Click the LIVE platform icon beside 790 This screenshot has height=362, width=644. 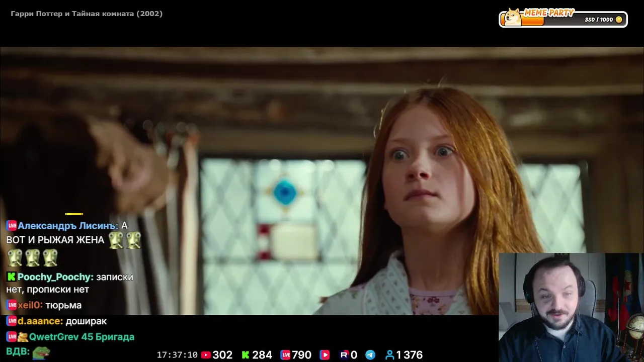(286, 355)
